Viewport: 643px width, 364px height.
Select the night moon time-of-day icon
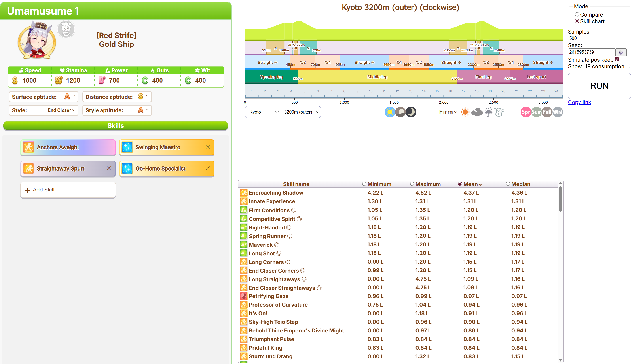(x=411, y=112)
